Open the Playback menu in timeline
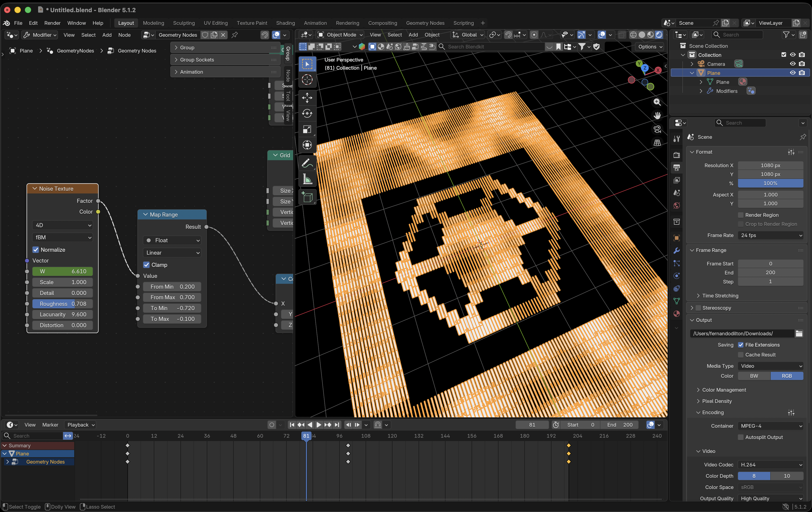Screen dimensions: 812x512 coord(81,425)
